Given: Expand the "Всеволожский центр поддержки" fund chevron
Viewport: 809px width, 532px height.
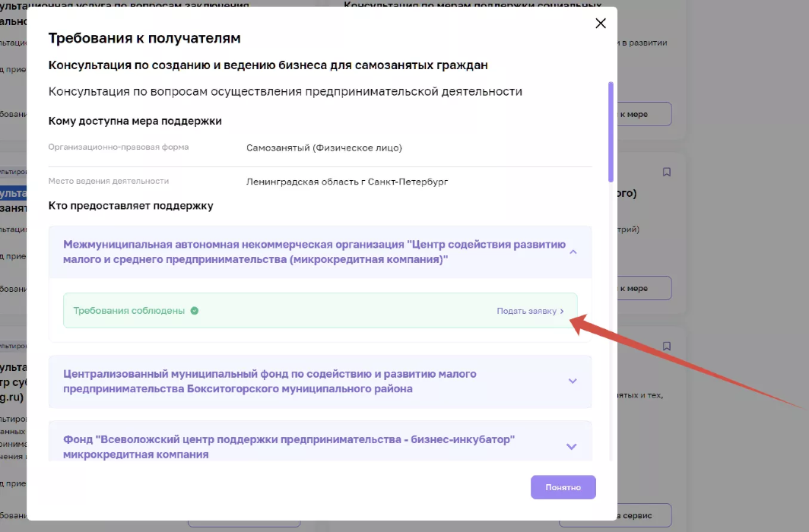Looking at the screenshot, I should coord(572,447).
